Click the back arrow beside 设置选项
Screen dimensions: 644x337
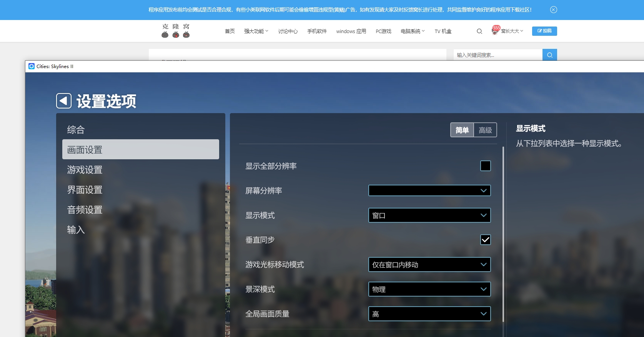click(64, 101)
